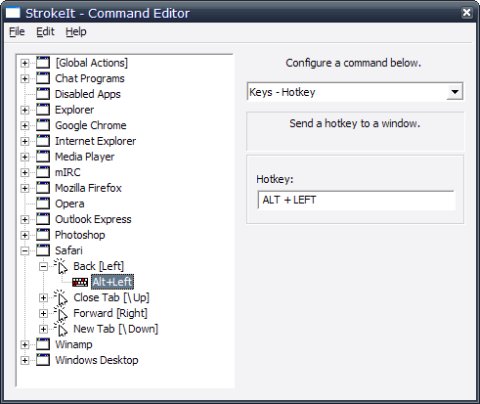
Task: Click the Alt+Left keyboard command icon
Action: coord(80,282)
